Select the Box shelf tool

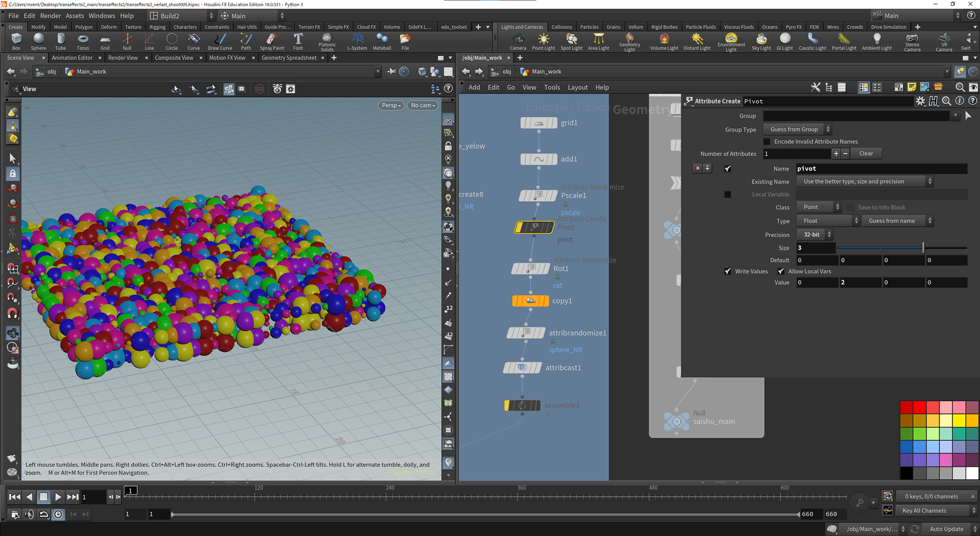click(x=16, y=41)
